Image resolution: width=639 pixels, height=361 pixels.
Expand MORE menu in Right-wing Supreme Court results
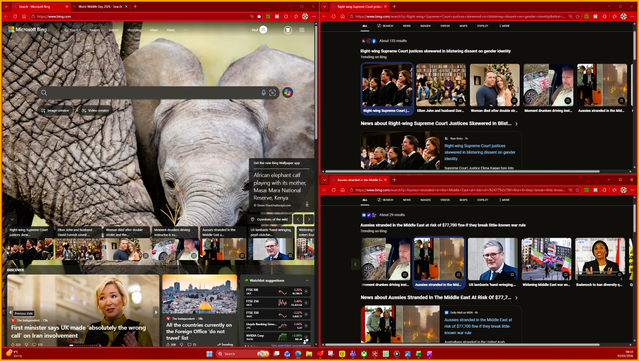[x=505, y=26]
